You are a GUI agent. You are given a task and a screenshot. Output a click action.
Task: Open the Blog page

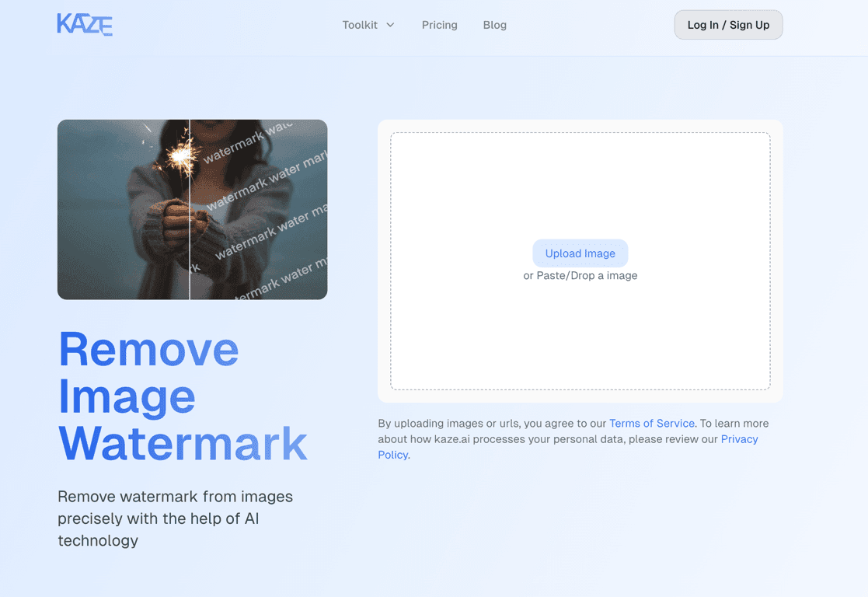(494, 25)
